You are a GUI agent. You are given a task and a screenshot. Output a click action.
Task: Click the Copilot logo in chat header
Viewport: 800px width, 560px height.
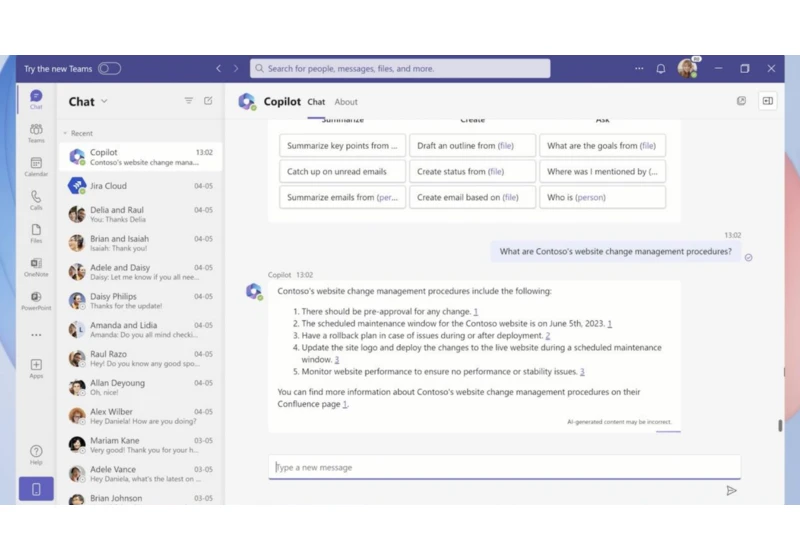(x=247, y=101)
